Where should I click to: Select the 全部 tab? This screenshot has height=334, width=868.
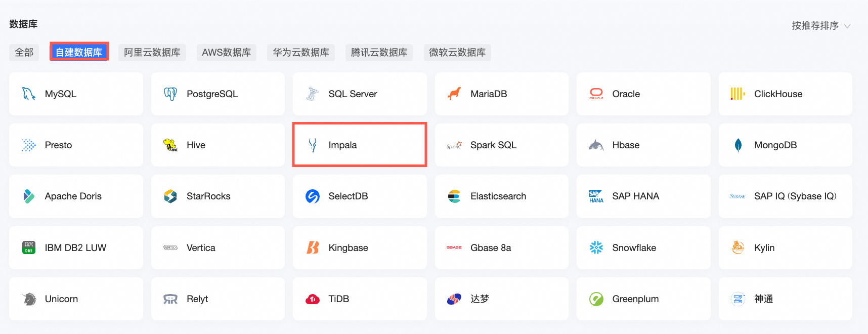pos(24,52)
